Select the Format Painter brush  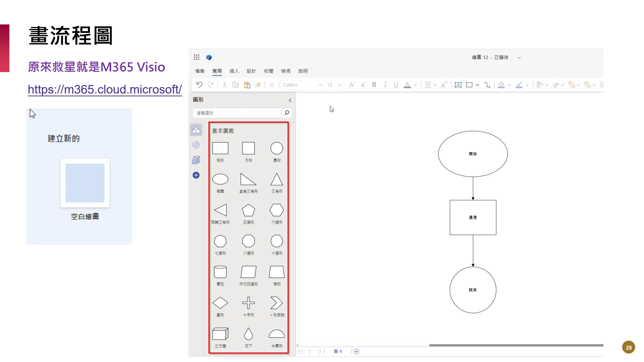point(258,85)
